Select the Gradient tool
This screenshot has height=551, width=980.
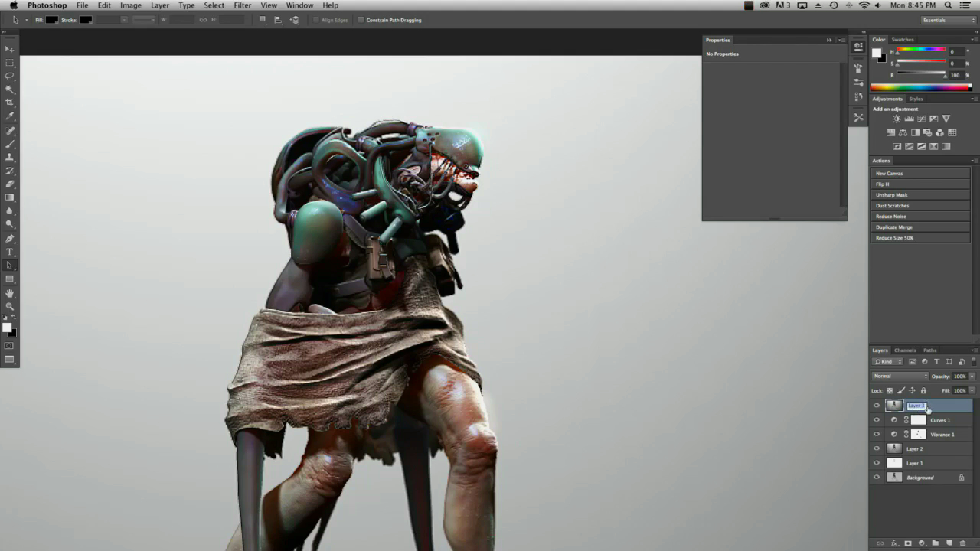(10, 197)
